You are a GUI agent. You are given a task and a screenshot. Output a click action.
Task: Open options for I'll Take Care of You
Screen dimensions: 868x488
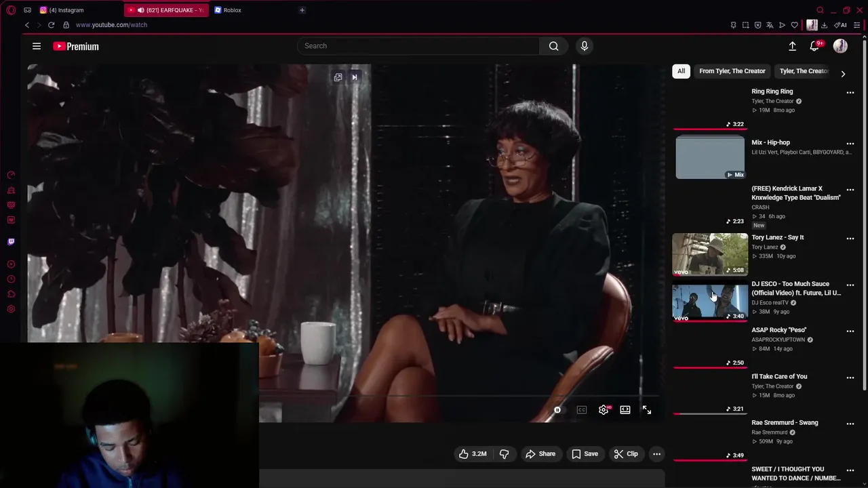coord(850,378)
